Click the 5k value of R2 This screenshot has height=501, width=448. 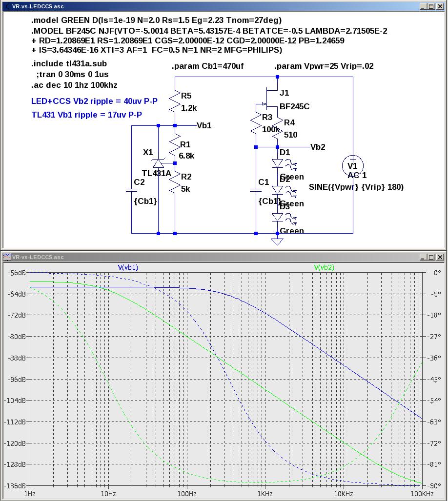click(x=185, y=189)
